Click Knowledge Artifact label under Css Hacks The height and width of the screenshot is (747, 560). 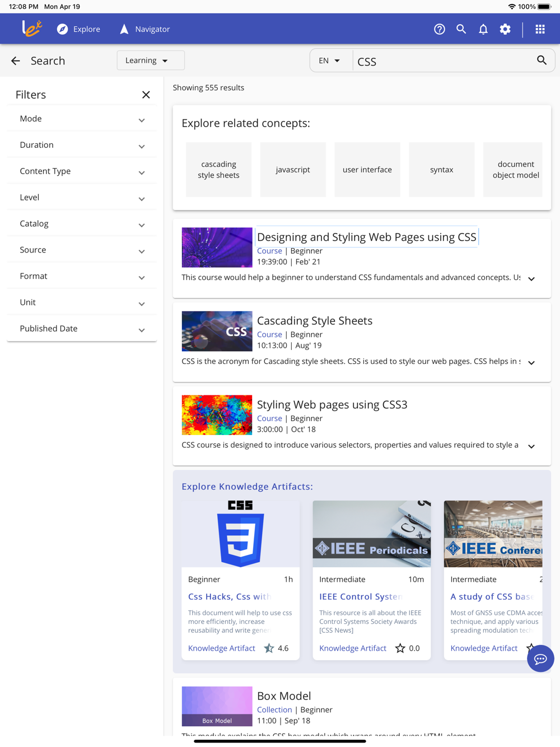pos(222,648)
